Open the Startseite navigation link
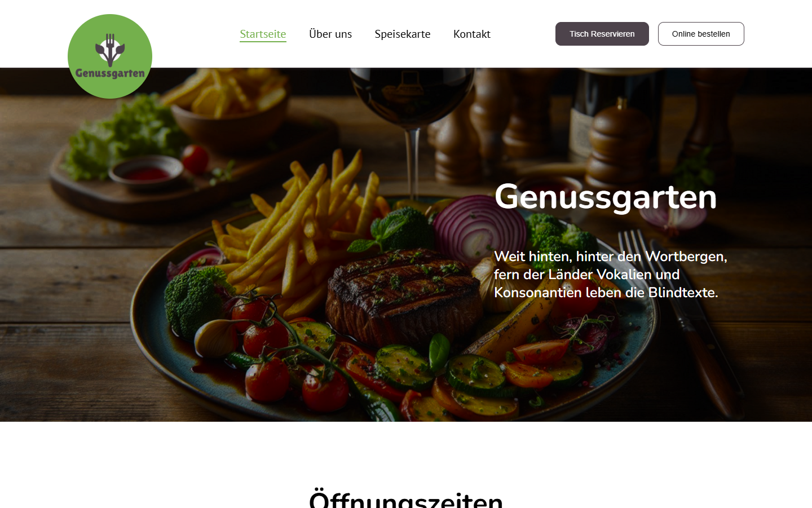Image resolution: width=812 pixels, height=508 pixels. [x=263, y=34]
